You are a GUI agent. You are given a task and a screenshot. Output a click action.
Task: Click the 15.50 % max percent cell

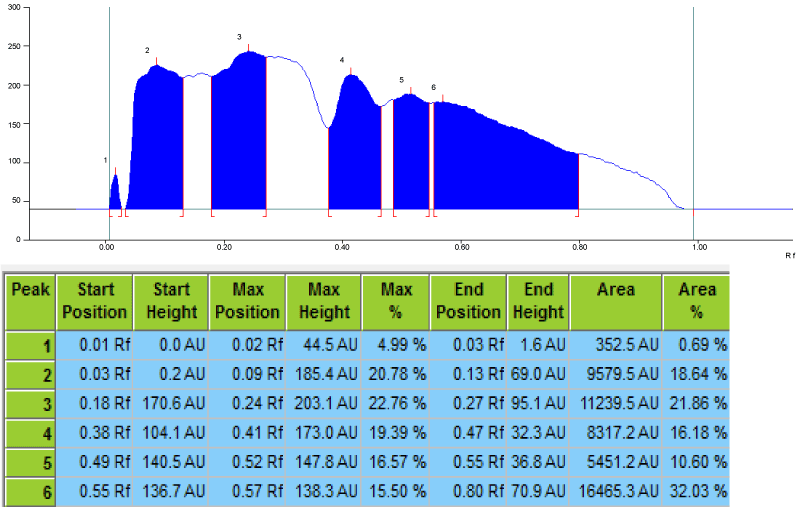395,492
